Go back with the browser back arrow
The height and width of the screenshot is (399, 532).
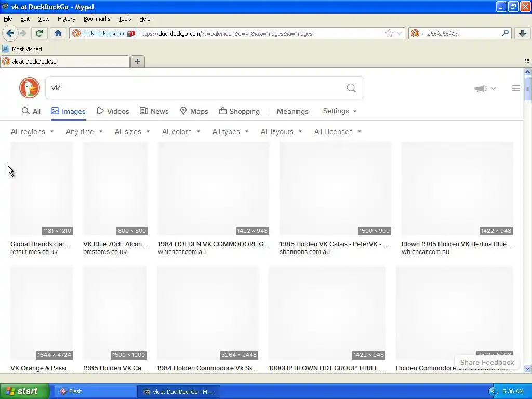(x=10, y=33)
